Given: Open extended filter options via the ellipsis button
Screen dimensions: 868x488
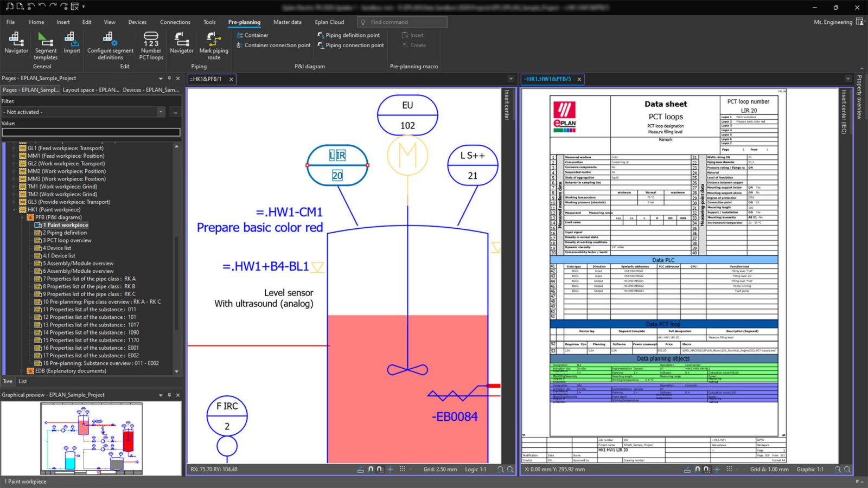Looking at the screenshot, I should pos(174,112).
